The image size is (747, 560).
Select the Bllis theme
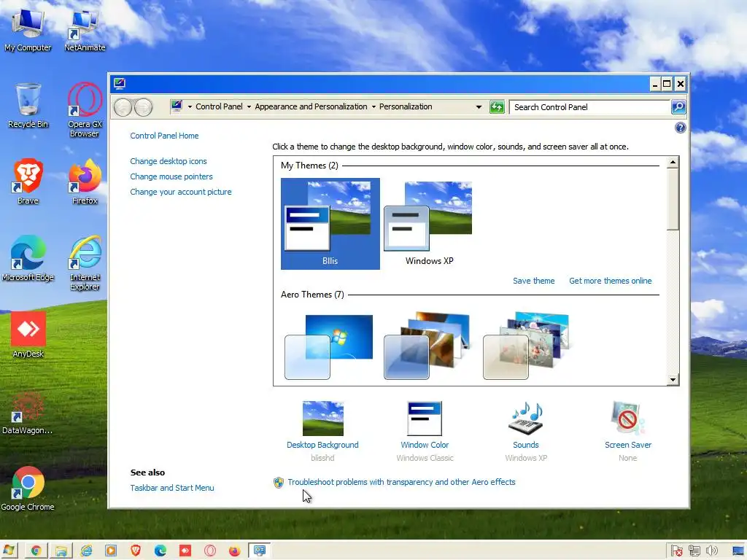pyautogui.click(x=330, y=224)
